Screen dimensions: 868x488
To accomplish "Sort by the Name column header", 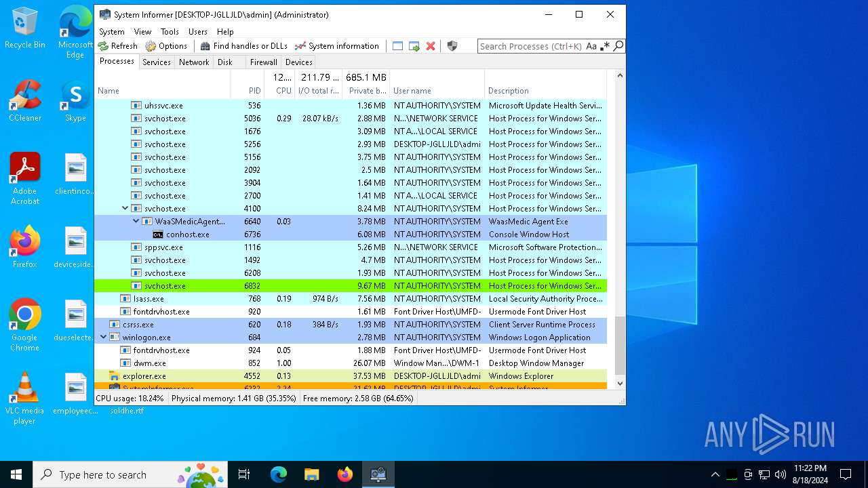I will 162,84.
